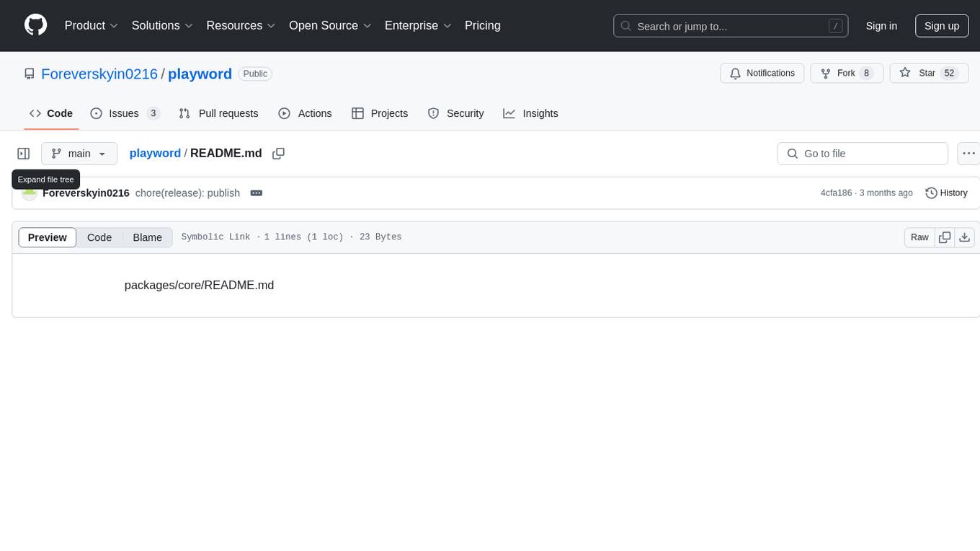
Task: Expand the Resources menu
Action: (241, 25)
